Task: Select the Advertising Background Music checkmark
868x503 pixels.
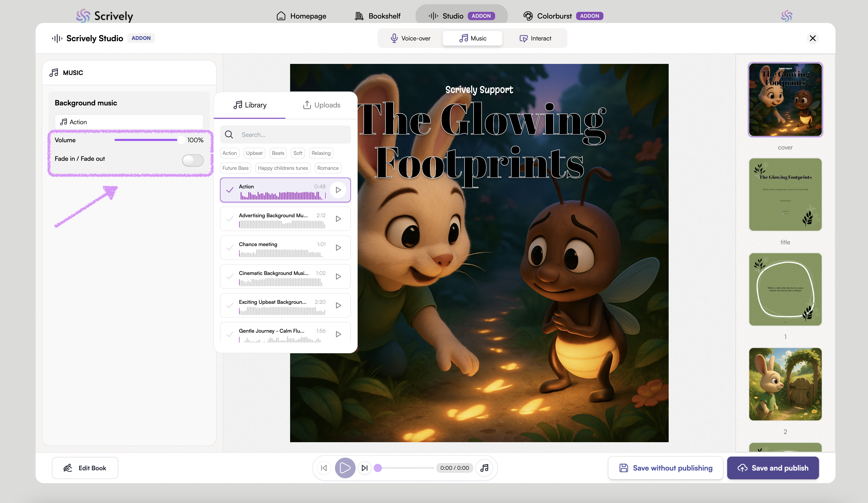Action: [230, 219]
